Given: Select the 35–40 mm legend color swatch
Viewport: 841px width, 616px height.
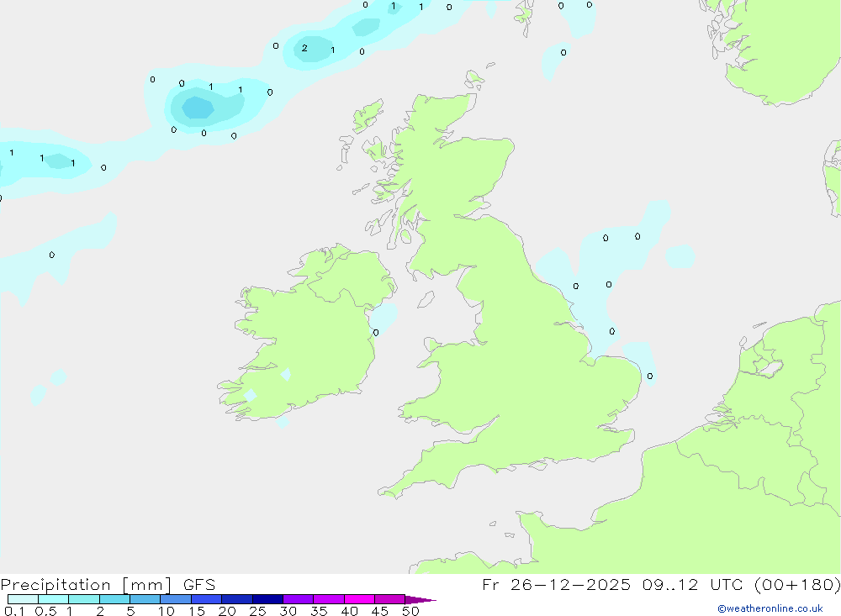Looking at the screenshot, I should click(329, 599).
